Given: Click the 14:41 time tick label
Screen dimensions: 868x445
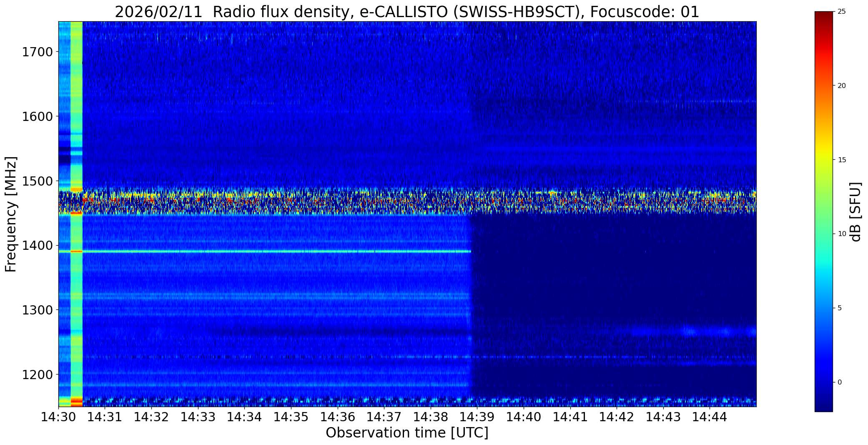Looking at the screenshot, I should click(x=570, y=417).
